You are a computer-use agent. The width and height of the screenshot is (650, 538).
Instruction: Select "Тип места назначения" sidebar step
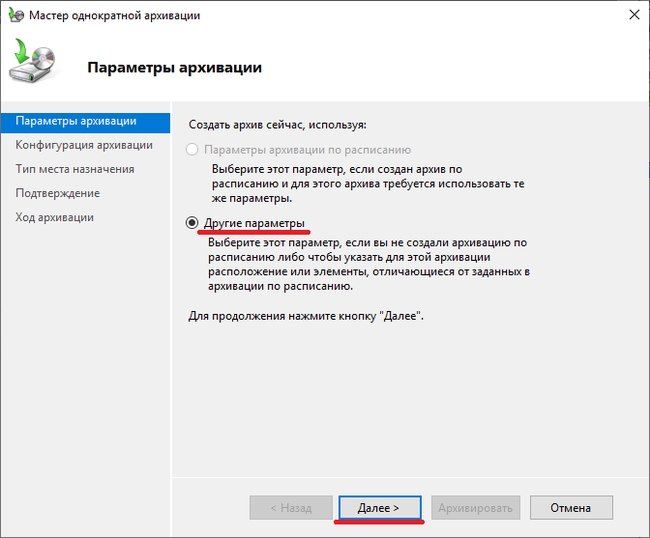tap(75, 169)
